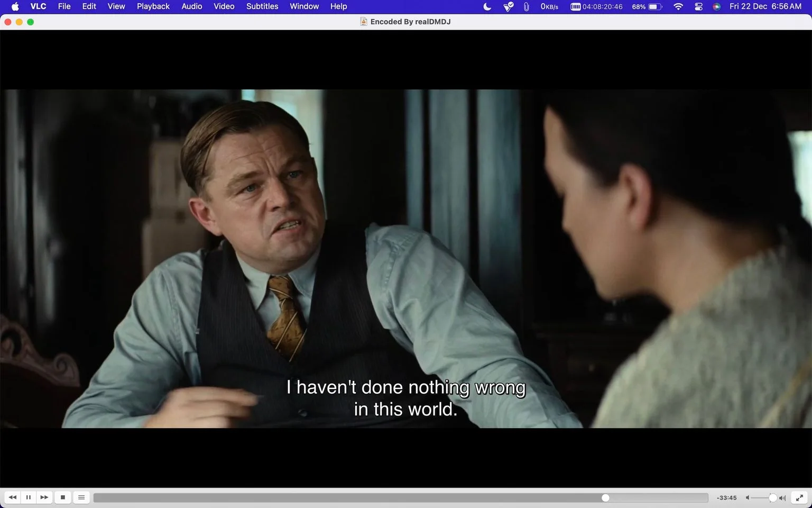The width and height of the screenshot is (812, 508).
Task: Toggle fullscreen mode icon
Action: click(x=799, y=497)
